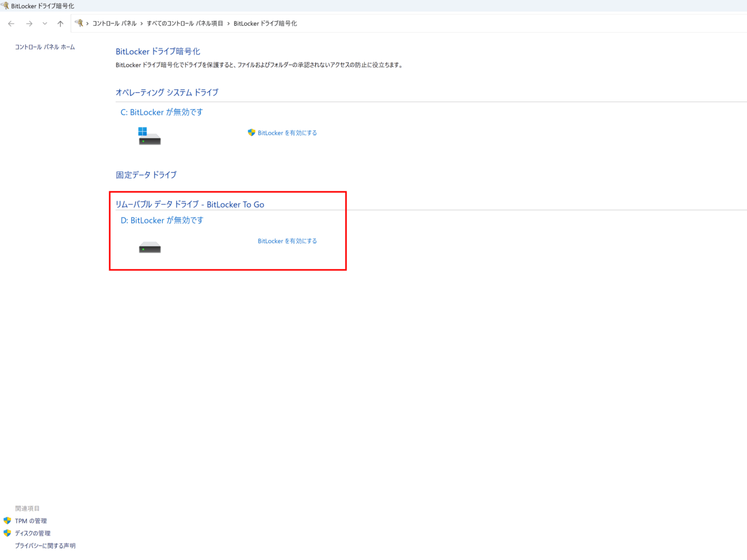Open the recent locations dropdown chevron
Viewport: 747px width, 560px height.
click(45, 24)
